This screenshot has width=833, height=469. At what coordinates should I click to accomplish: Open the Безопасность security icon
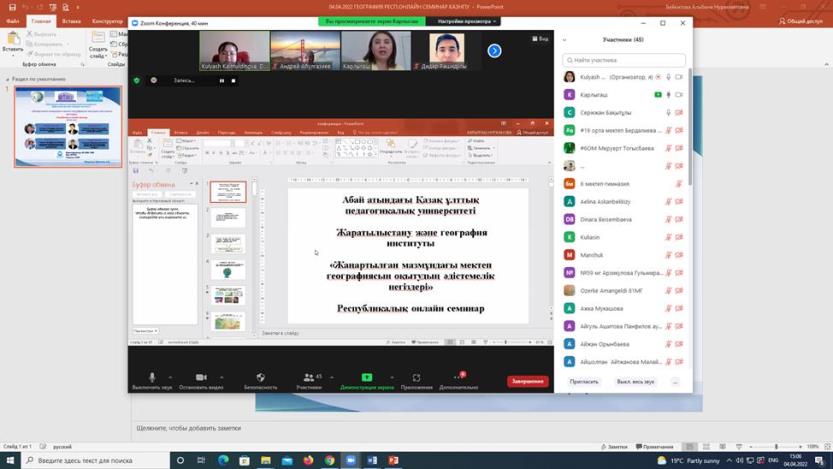(261, 378)
